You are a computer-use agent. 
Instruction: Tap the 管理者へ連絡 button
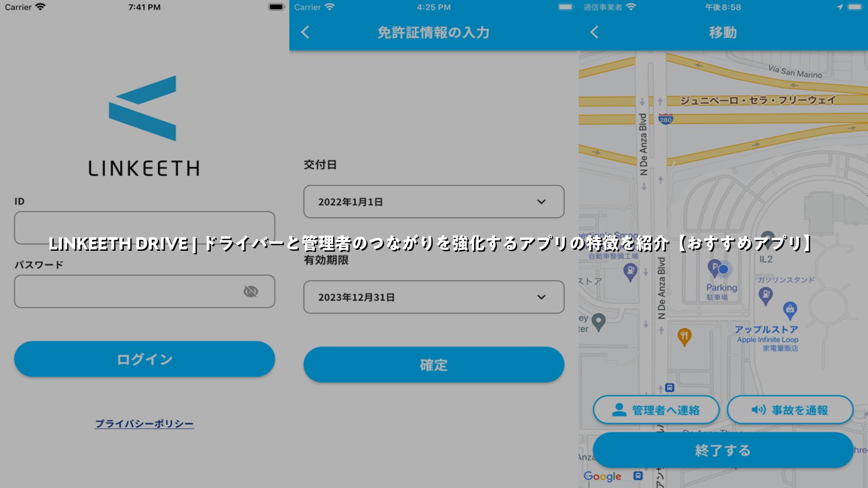coord(656,410)
